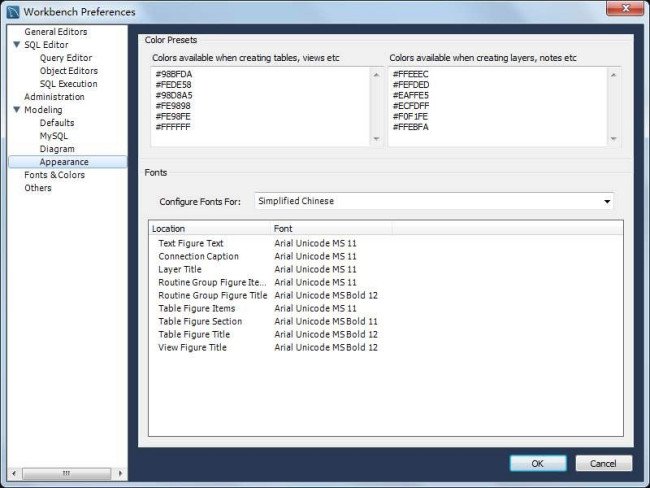Image resolution: width=650 pixels, height=488 pixels.
Task: Open the Others preferences page
Action: click(x=38, y=188)
